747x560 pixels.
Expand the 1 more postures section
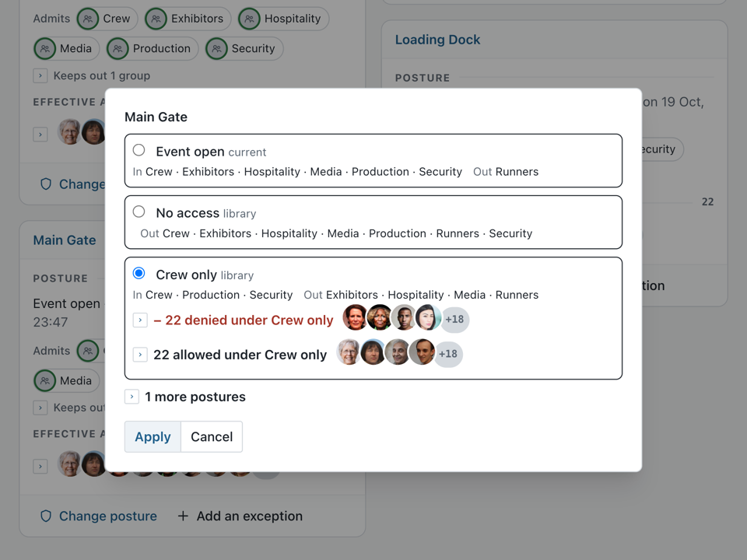(132, 397)
